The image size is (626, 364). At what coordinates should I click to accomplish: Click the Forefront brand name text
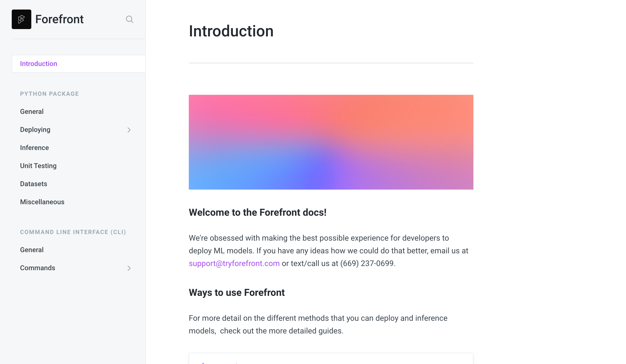(59, 19)
